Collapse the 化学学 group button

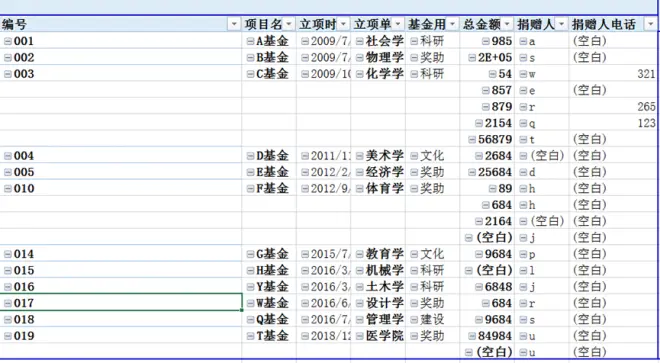(359, 74)
